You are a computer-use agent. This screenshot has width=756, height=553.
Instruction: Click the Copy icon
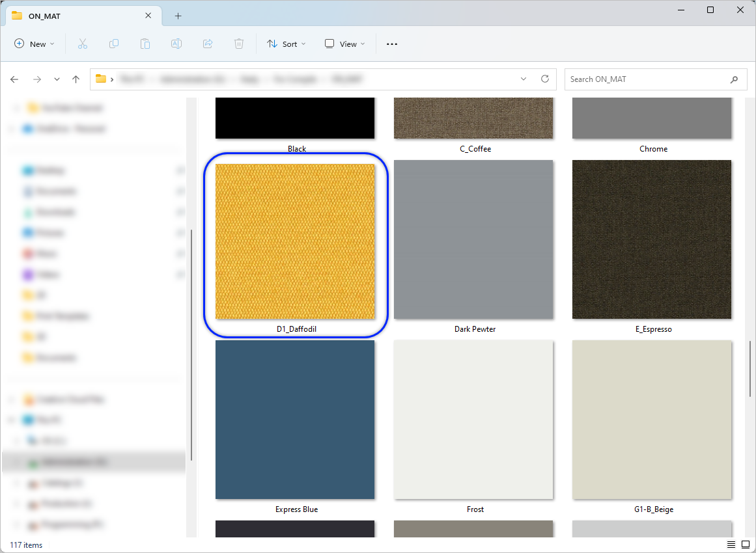pyautogui.click(x=113, y=44)
